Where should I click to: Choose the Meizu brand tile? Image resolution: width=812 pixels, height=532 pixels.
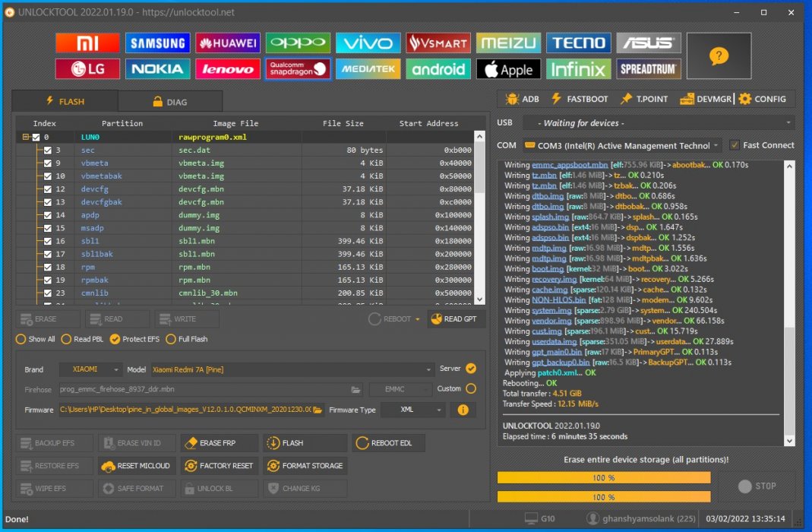click(x=508, y=43)
